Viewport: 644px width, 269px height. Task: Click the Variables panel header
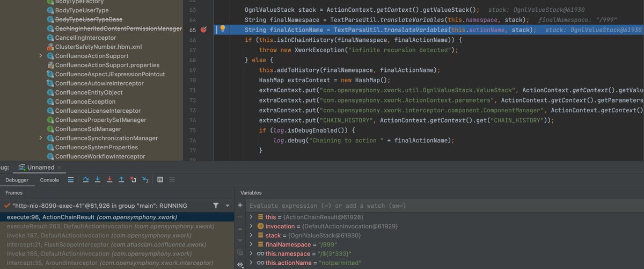(x=251, y=192)
